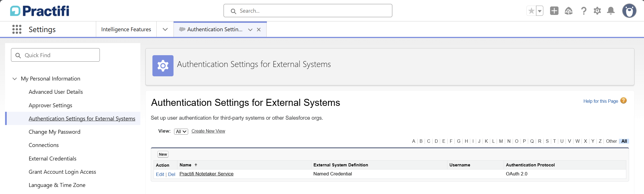644x194 pixels.
Task: Close the Authentication Settings tab
Action: [259, 30]
